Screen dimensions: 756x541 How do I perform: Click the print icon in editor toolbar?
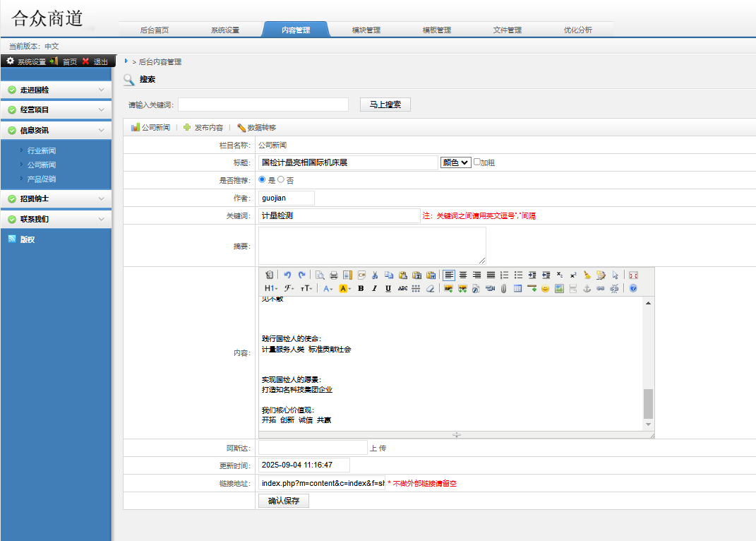[333, 275]
